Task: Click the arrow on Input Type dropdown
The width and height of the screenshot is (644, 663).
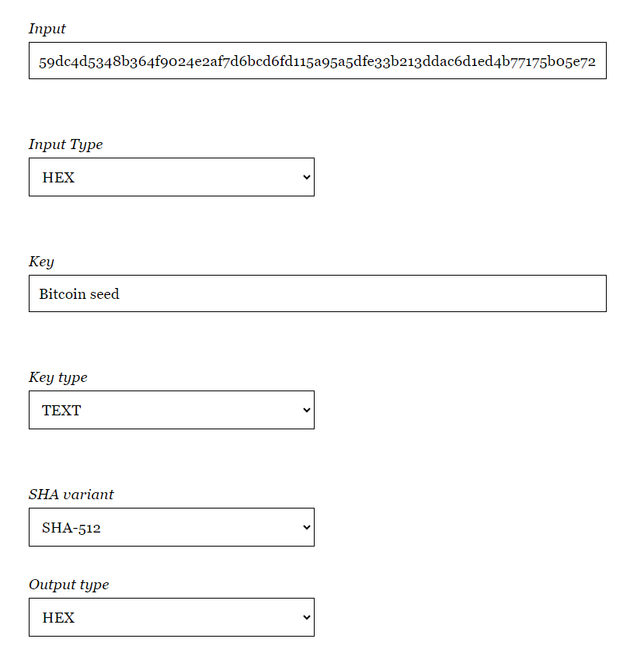Action: point(307,177)
